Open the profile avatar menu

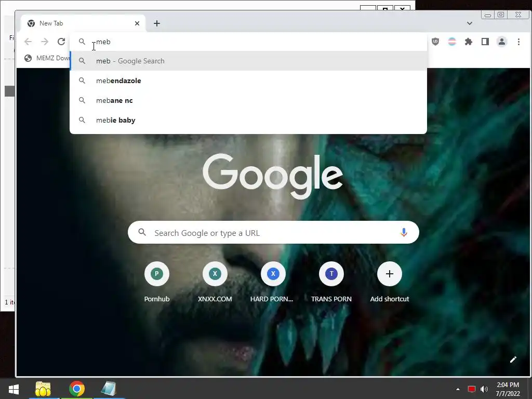(x=502, y=42)
